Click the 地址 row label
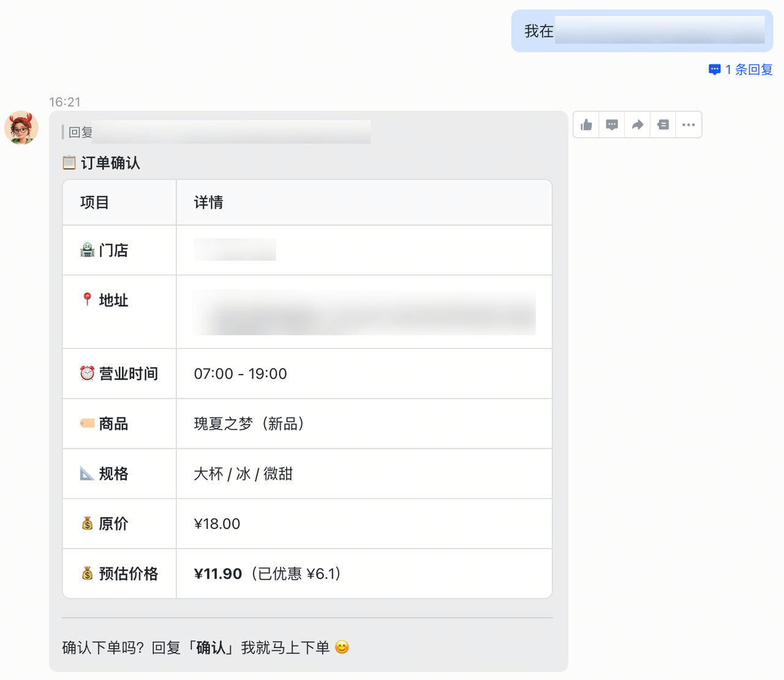784x680 pixels. click(113, 300)
